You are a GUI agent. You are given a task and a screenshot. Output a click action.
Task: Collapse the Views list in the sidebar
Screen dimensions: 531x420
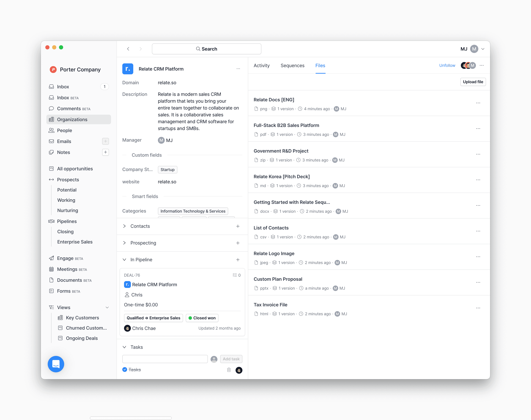click(x=107, y=307)
